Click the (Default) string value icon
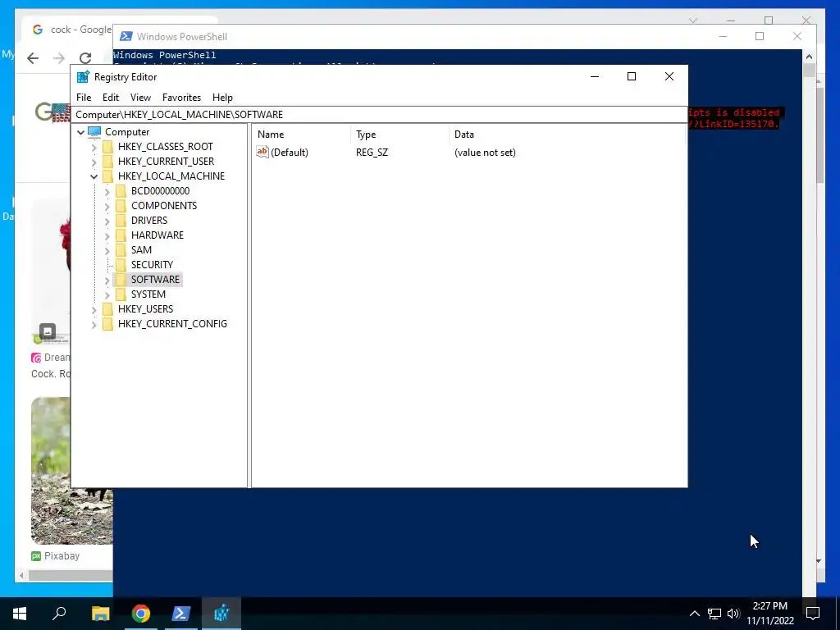The image size is (840, 630). click(262, 152)
